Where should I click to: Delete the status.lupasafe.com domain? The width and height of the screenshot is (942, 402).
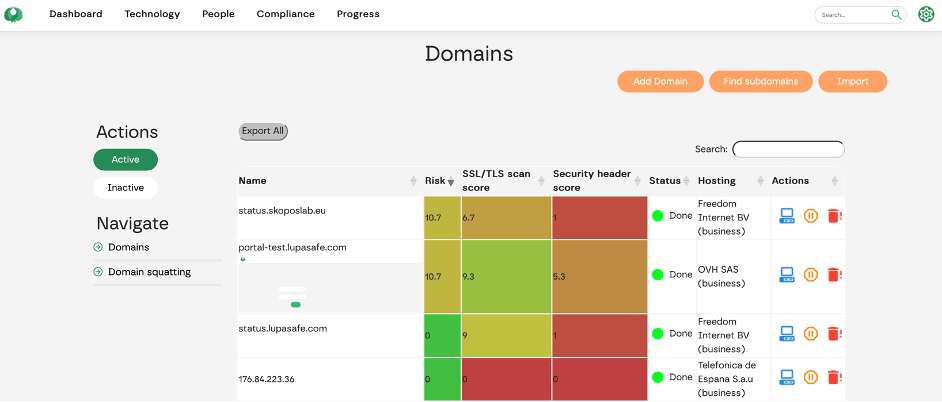coord(834,334)
